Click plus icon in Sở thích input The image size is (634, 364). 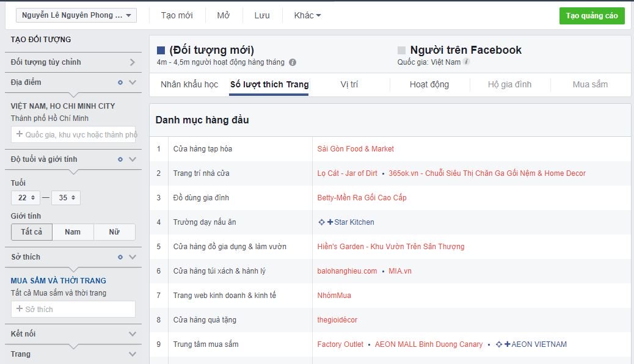click(19, 308)
